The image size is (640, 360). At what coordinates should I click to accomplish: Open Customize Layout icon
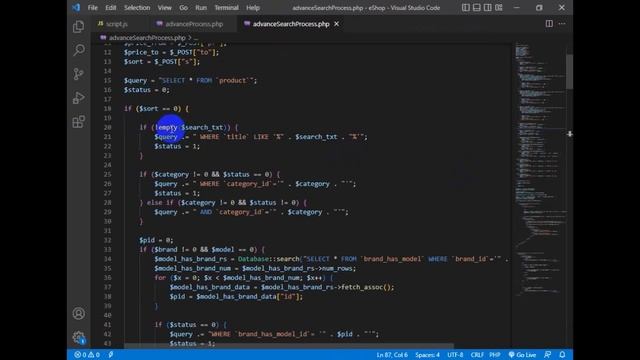(499, 7)
